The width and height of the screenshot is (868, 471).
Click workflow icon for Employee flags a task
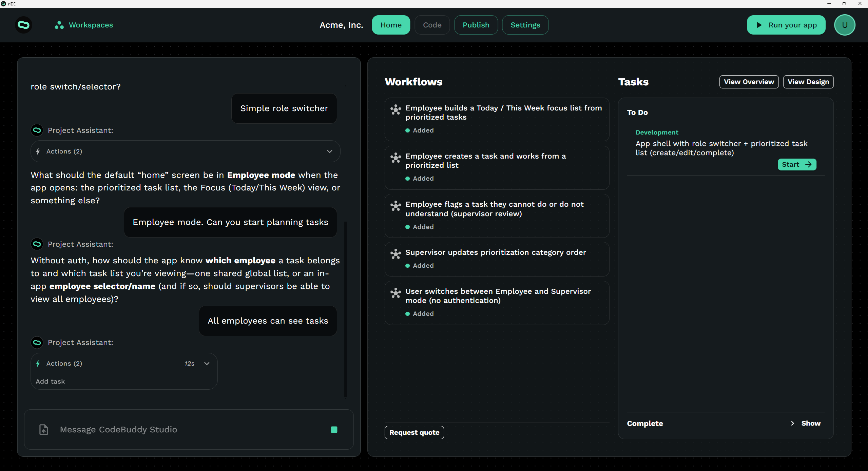click(x=396, y=205)
